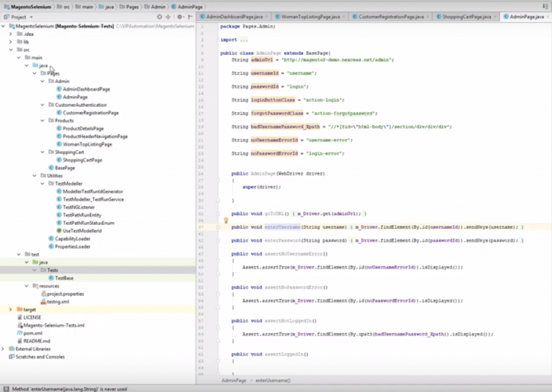The height and width of the screenshot is (392, 552).
Task: Open CustomerRegistrationPage class in tree
Action: click(x=88, y=113)
